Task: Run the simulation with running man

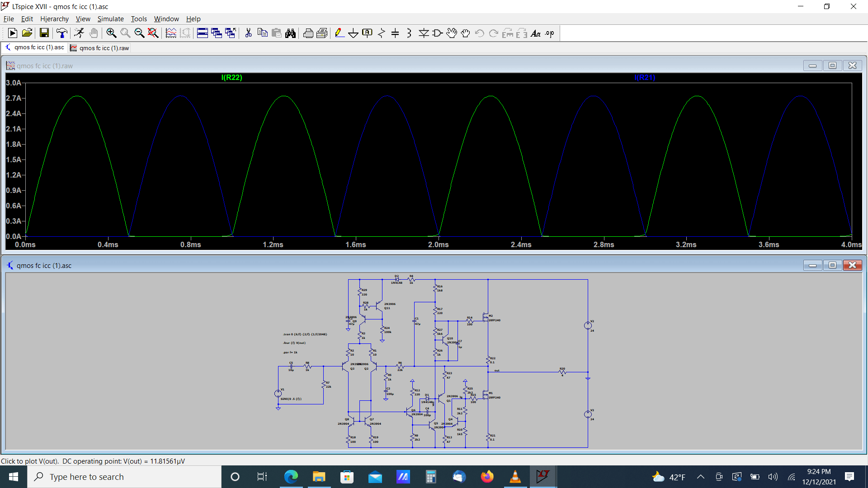Action: tap(79, 33)
